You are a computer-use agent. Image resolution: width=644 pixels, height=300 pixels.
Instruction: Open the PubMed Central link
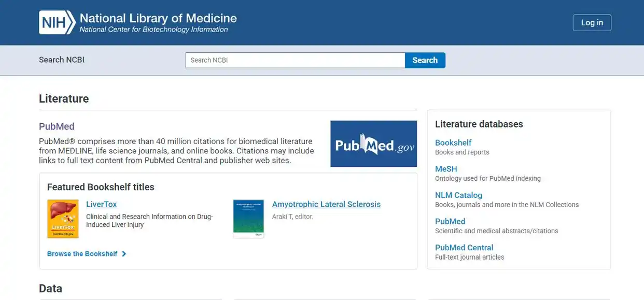pos(464,248)
